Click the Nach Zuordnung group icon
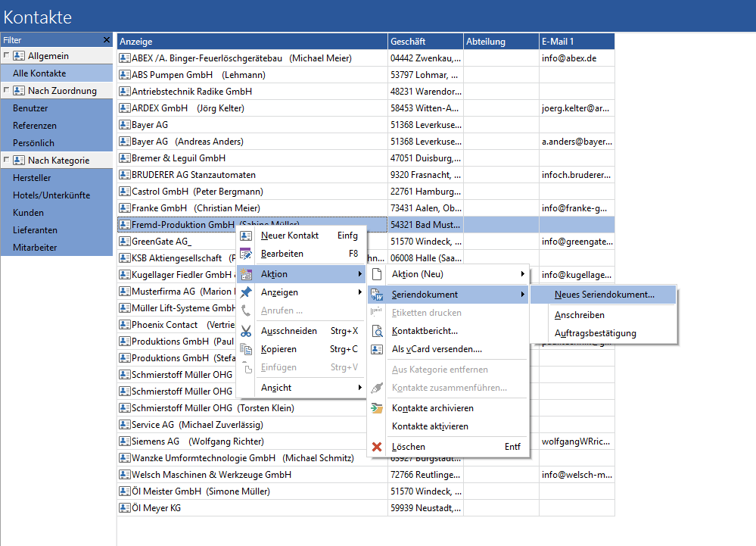 point(19,91)
